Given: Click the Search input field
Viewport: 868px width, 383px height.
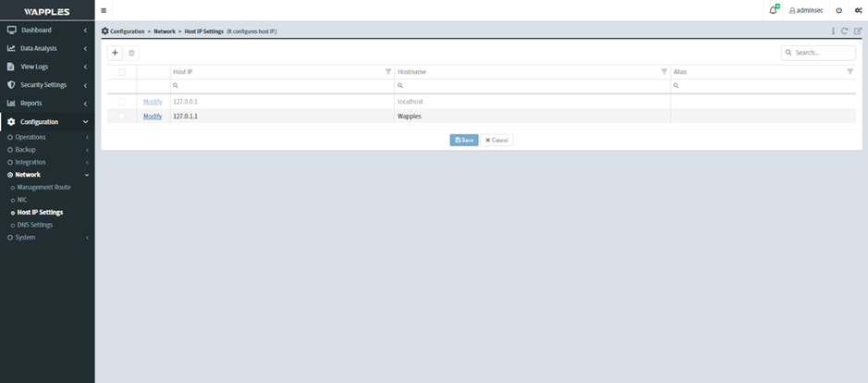Looking at the screenshot, I should [x=823, y=53].
